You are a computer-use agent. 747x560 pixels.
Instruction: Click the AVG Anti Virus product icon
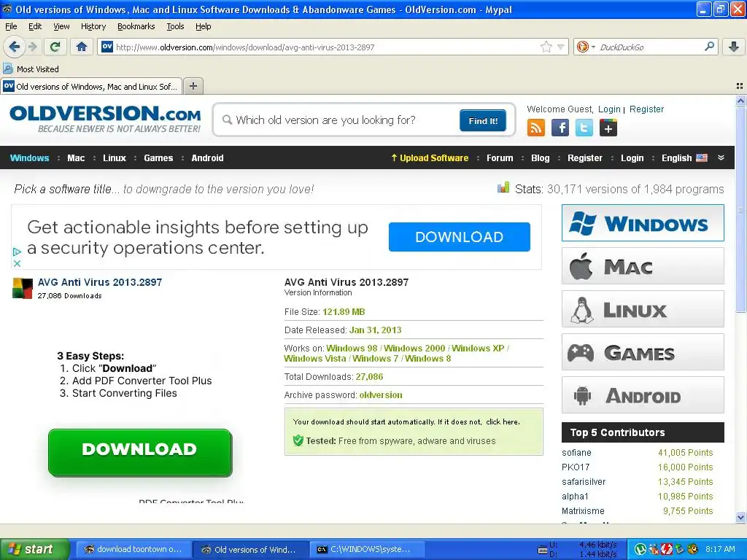(23, 288)
